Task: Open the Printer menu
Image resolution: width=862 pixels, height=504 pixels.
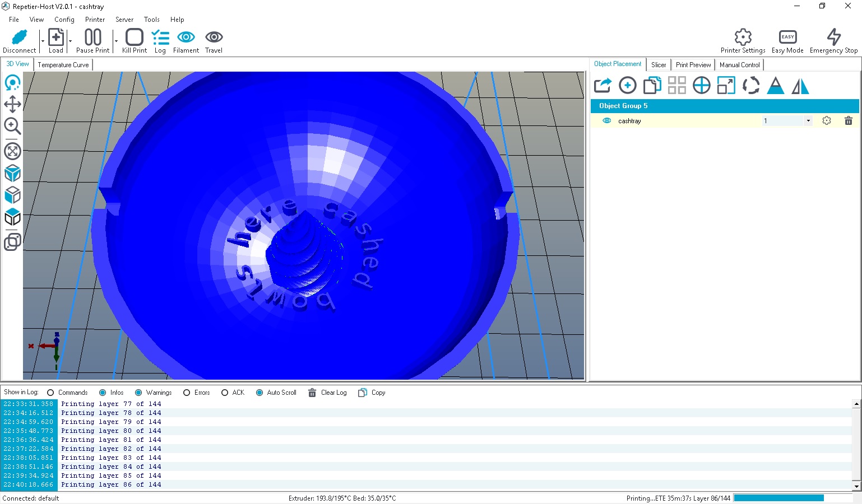Action: pos(95,20)
